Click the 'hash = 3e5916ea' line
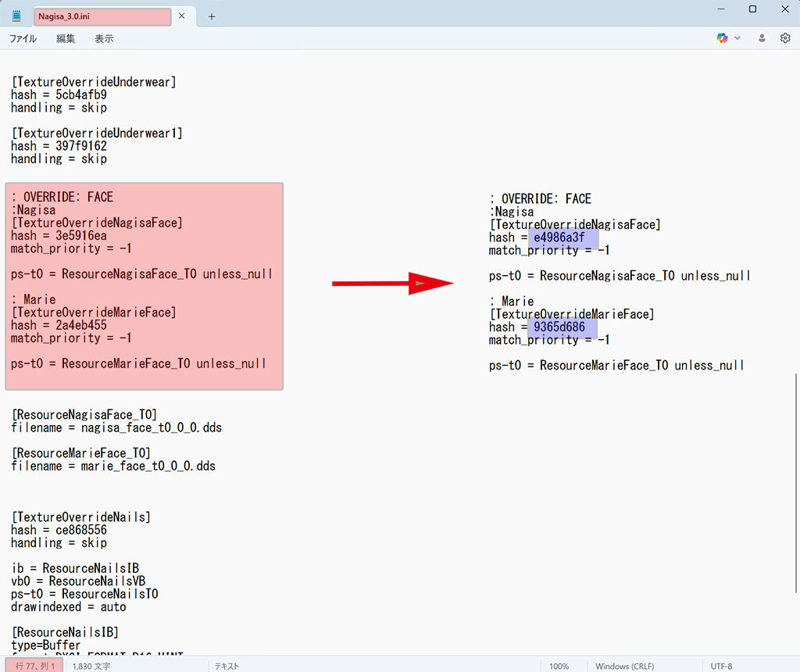 pos(59,236)
